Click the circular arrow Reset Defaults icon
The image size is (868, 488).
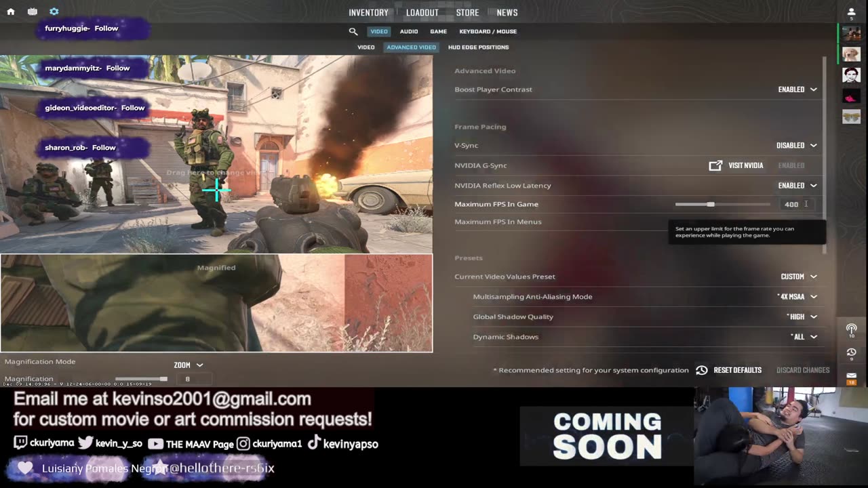pos(702,370)
